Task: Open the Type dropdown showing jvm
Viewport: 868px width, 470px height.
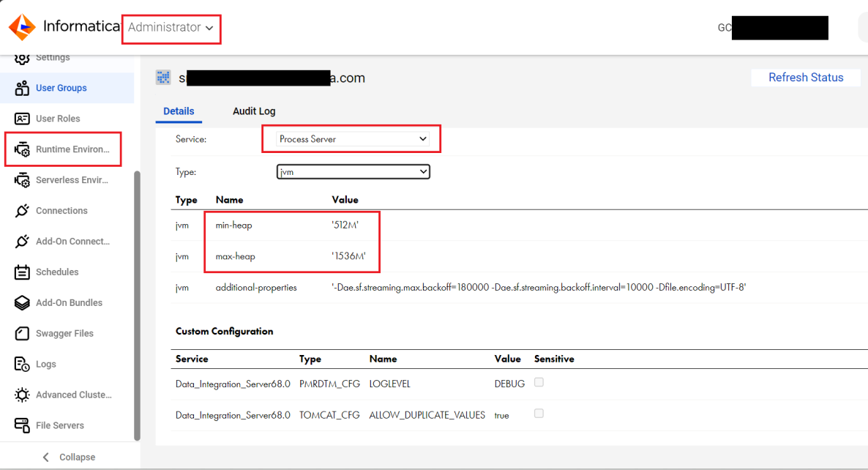Action: click(x=353, y=171)
